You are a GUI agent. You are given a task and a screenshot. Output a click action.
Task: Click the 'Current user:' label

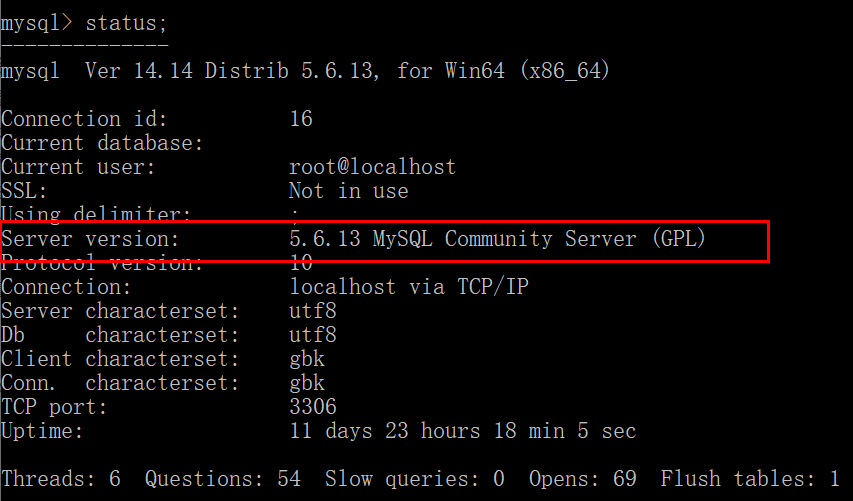coord(78,167)
